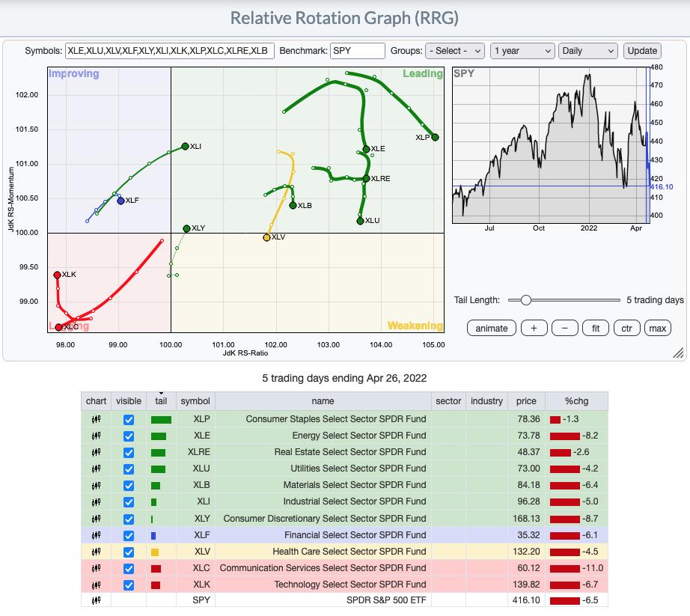Sort table by chart column header

[96, 401]
